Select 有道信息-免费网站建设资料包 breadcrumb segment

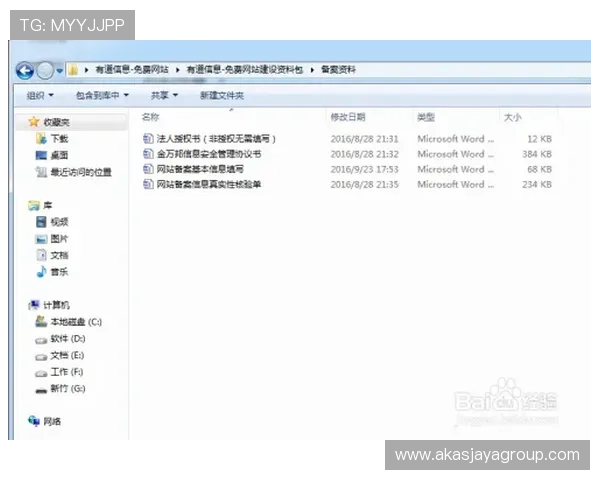click(x=244, y=70)
